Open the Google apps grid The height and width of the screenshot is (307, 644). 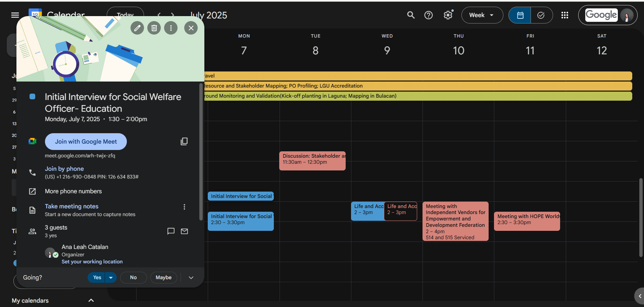coord(564,15)
